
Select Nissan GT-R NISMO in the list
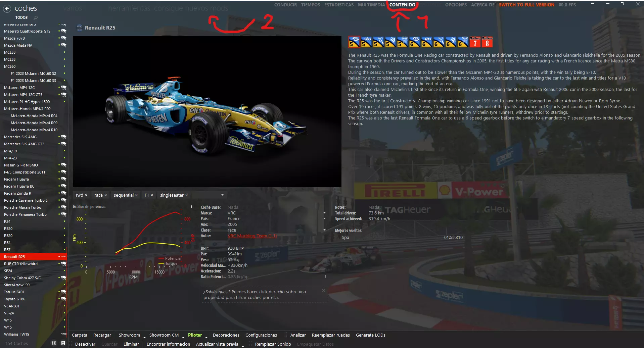coord(34,165)
